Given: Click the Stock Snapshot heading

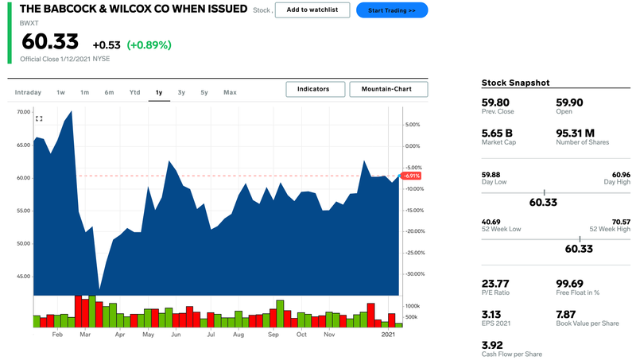Looking at the screenshot, I should 515,83.
